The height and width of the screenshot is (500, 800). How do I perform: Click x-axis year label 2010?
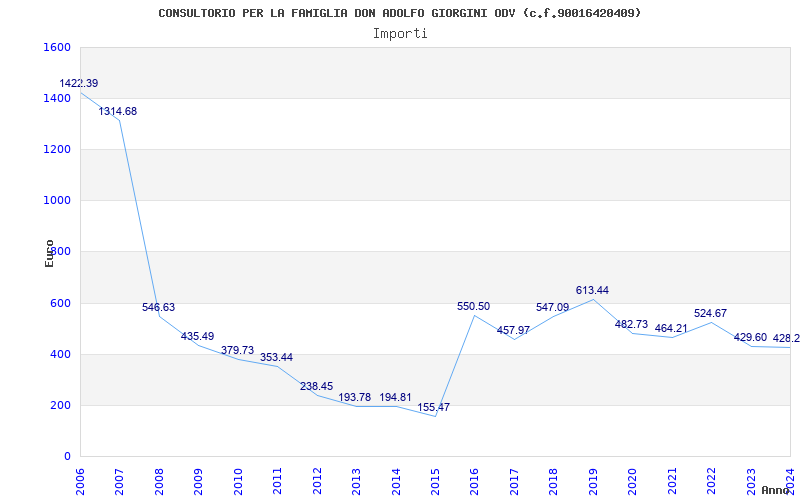(238, 482)
